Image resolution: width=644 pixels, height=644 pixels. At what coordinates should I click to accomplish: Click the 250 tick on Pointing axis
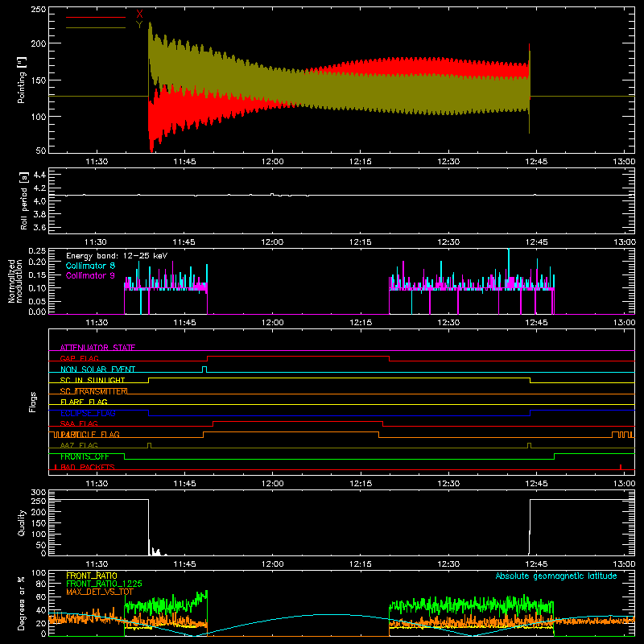point(38,9)
